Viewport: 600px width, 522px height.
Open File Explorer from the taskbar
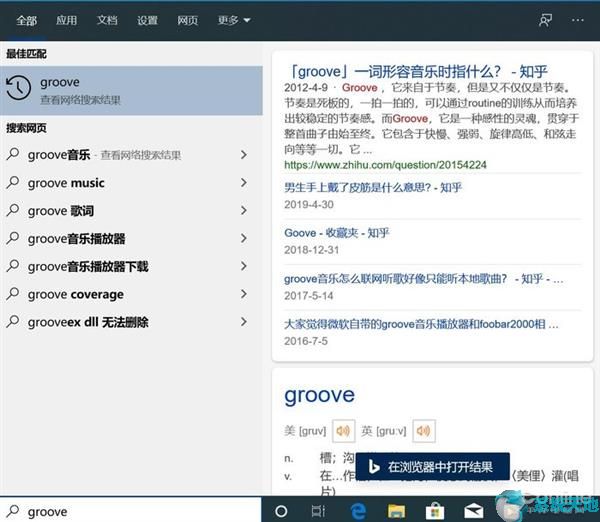pyautogui.click(x=396, y=511)
